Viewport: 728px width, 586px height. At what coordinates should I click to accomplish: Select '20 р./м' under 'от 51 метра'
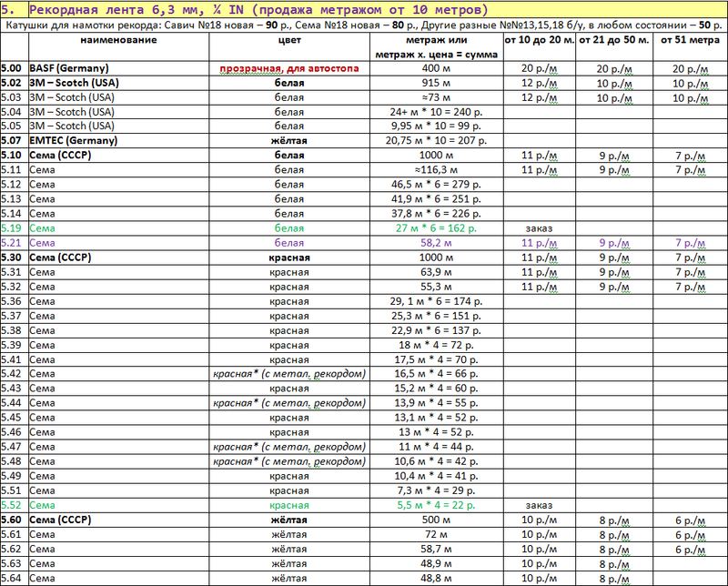tap(691, 69)
